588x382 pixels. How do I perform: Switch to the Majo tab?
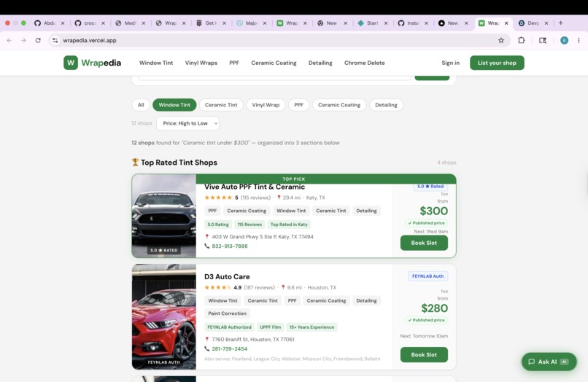[x=251, y=23]
